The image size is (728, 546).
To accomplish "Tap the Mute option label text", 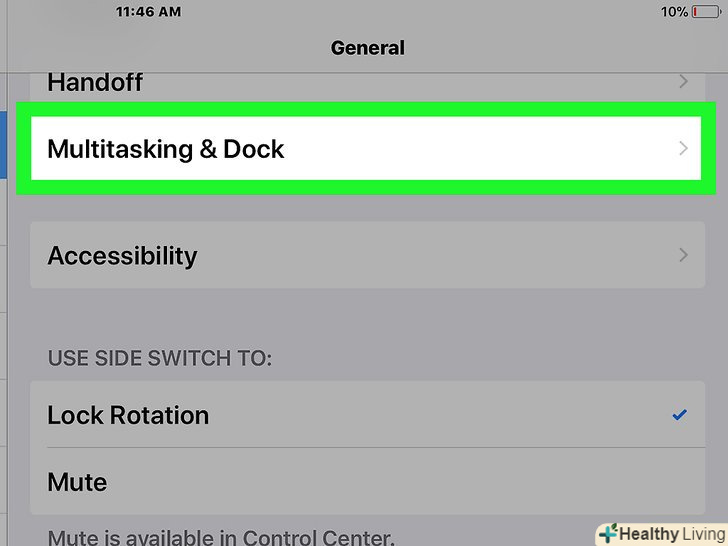I will [77, 482].
